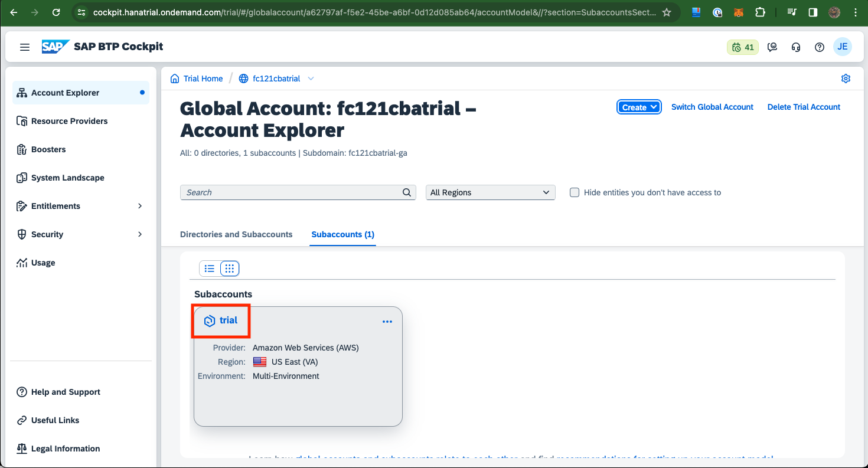This screenshot has width=868, height=468.
Task: Open the cockpit settings gear icon
Action: pos(846,78)
